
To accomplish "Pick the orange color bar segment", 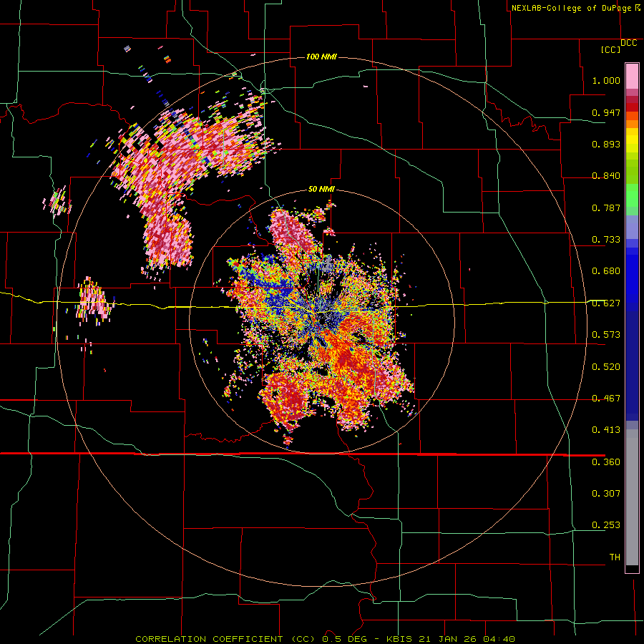I will click(x=632, y=124).
